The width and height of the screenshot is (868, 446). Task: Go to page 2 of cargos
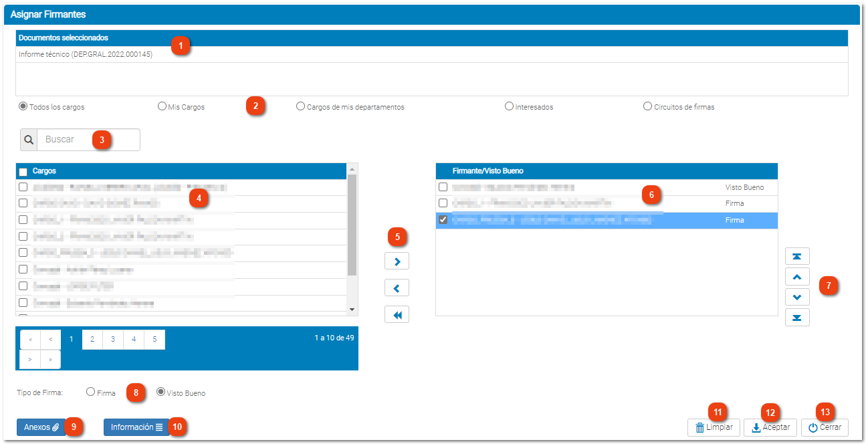[92, 340]
